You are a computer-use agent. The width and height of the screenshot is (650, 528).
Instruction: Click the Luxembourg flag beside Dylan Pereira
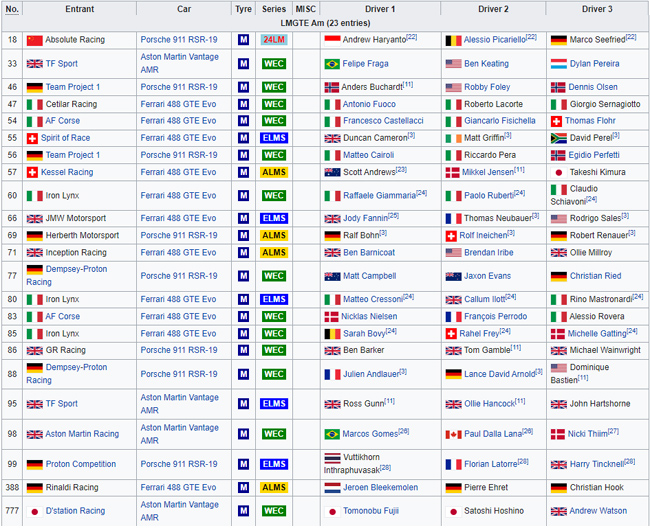pos(558,64)
